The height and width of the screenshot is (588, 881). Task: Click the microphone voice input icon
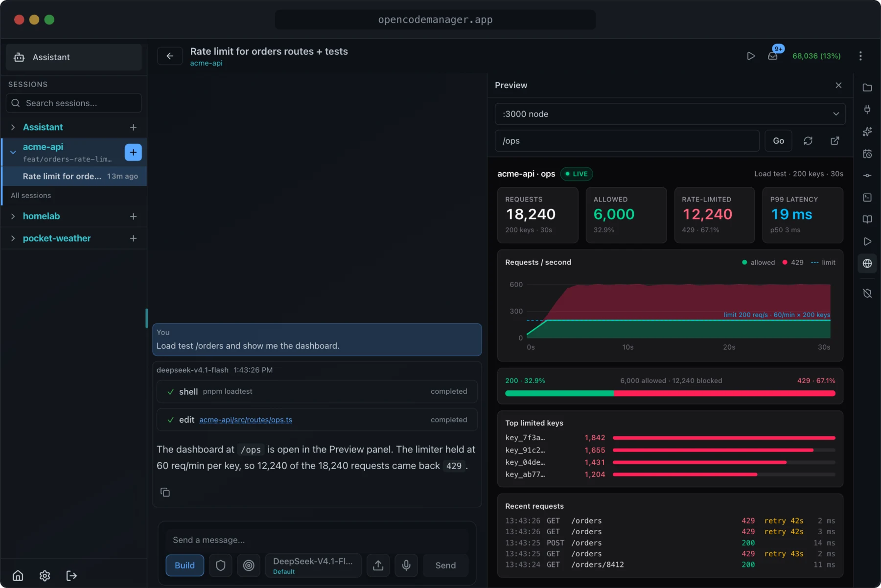pos(406,565)
